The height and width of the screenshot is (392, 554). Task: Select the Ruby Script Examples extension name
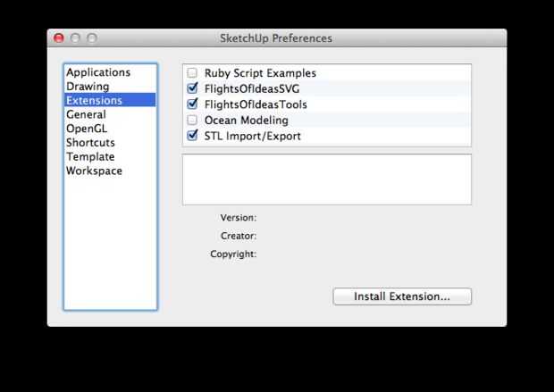[x=260, y=73]
